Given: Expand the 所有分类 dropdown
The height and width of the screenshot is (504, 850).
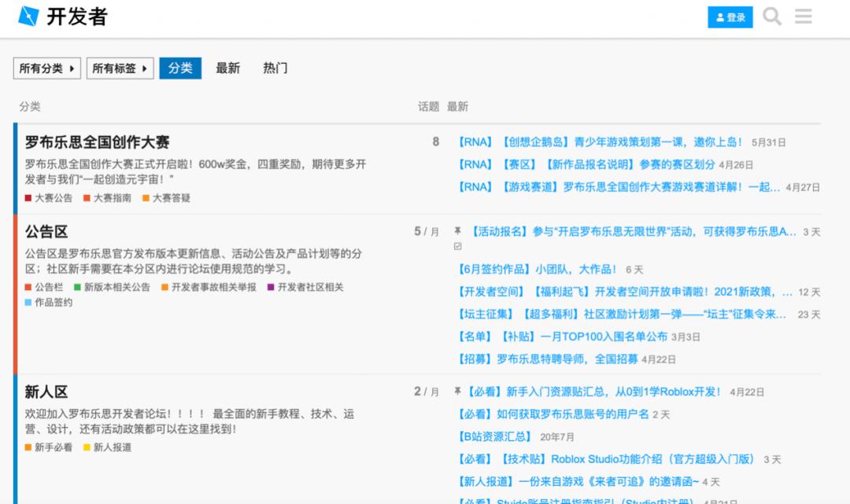Looking at the screenshot, I should 47,68.
